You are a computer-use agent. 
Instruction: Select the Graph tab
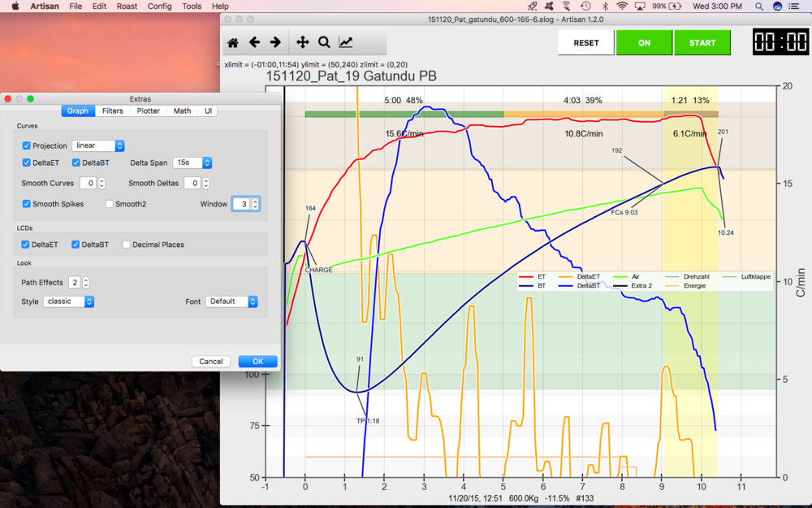[78, 111]
